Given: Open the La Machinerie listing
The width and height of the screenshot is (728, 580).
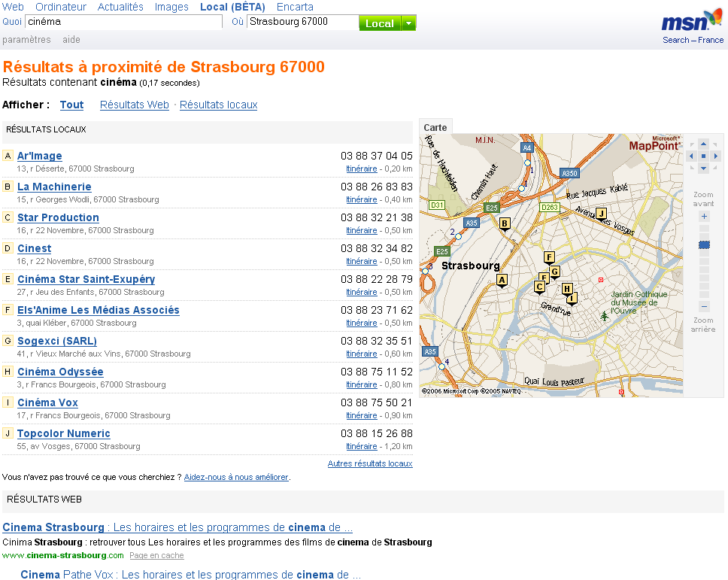Looking at the screenshot, I should (x=54, y=187).
